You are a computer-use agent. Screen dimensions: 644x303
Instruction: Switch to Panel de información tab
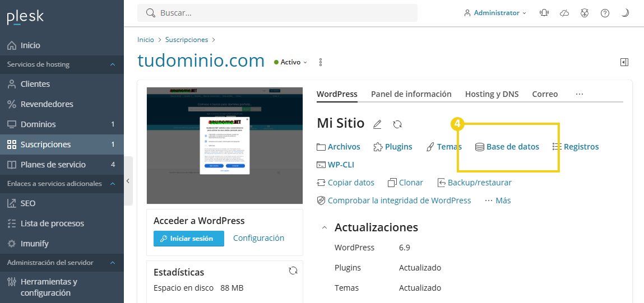[x=411, y=94]
